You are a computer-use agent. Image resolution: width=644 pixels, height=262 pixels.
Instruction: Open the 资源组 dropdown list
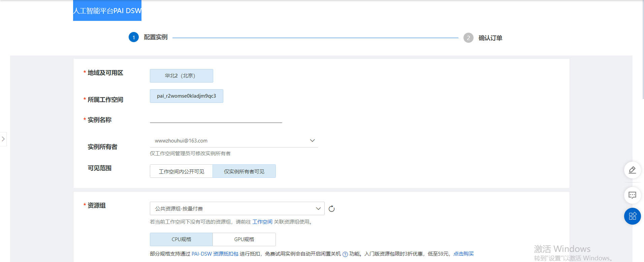click(x=237, y=209)
